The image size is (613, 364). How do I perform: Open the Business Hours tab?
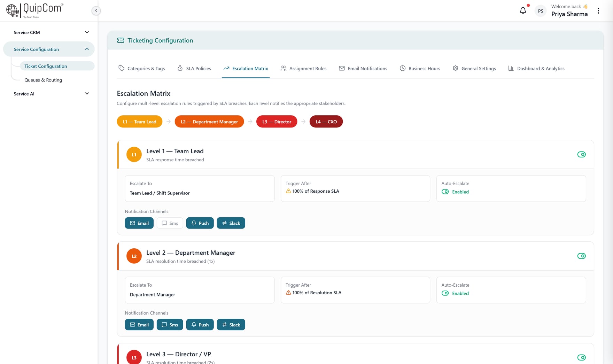coord(420,68)
